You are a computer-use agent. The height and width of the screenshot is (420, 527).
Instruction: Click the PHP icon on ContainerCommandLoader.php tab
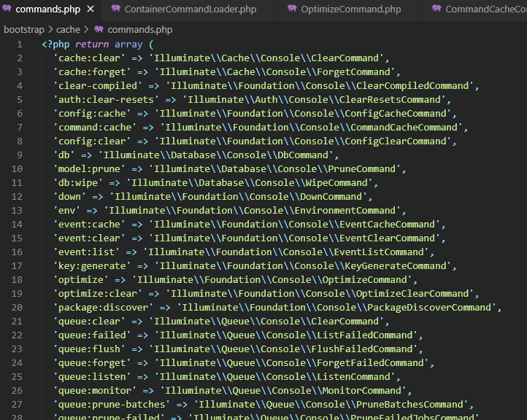tap(116, 9)
